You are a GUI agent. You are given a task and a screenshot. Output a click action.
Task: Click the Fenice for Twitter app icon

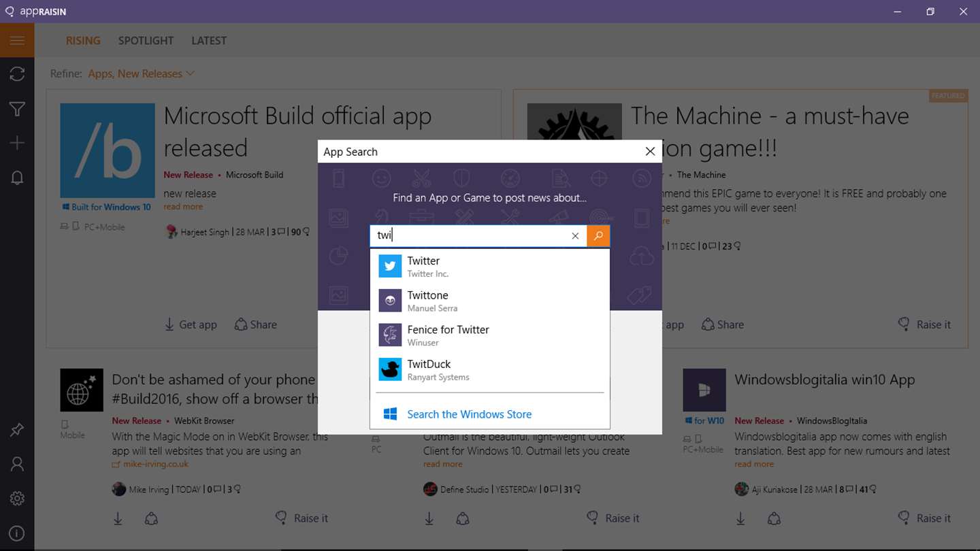click(390, 335)
